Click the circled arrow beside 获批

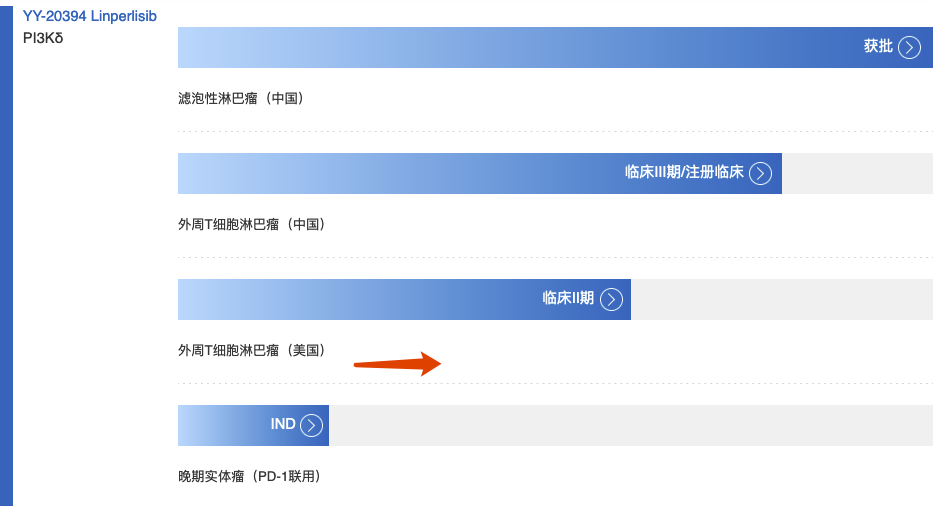pos(908,47)
